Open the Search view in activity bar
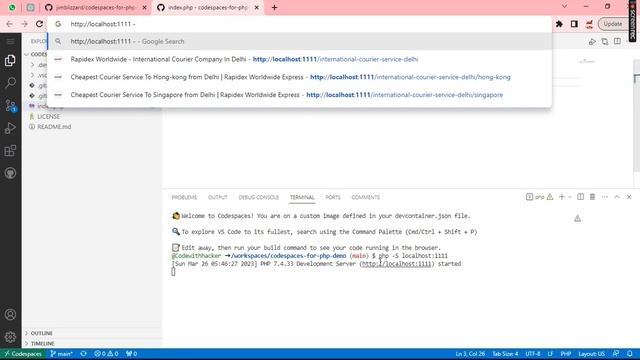The height and width of the screenshot is (360, 640). click(x=10, y=83)
